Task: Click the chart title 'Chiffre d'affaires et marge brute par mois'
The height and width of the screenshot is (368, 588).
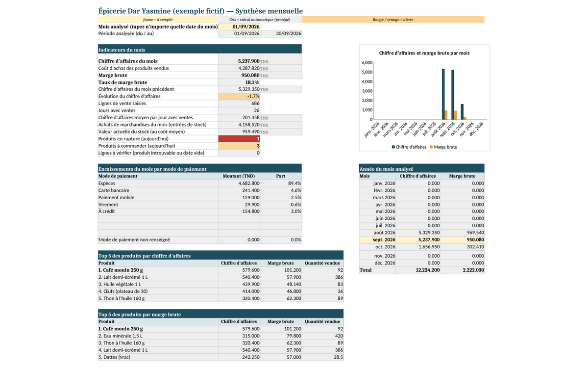Action: click(424, 53)
